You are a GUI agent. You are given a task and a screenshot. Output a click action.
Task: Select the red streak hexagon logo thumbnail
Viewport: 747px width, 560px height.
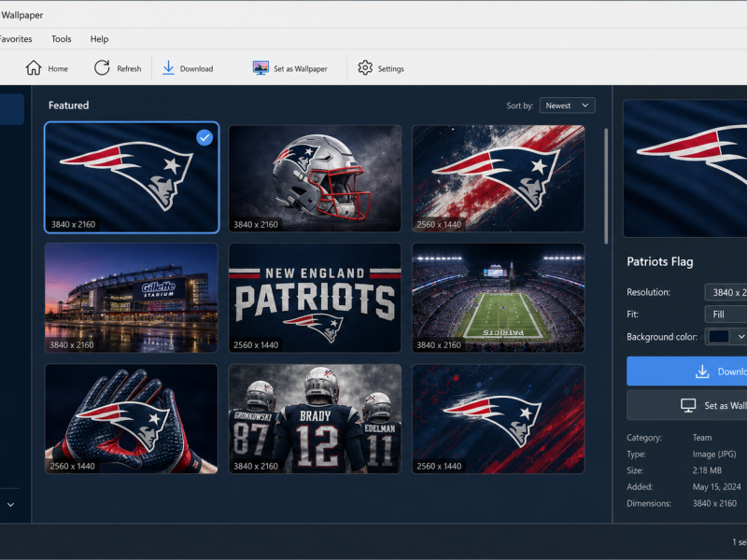click(499, 419)
